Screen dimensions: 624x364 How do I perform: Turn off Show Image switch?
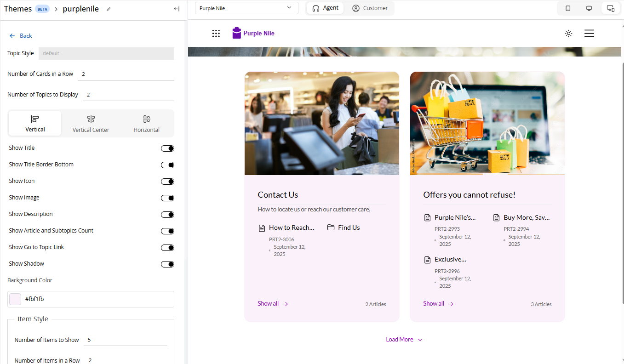pyautogui.click(x=167, y=198)
